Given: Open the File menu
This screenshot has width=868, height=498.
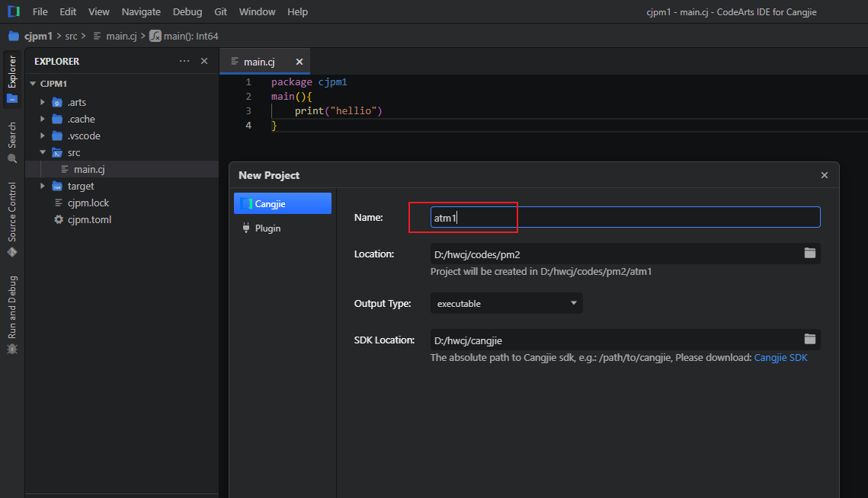Looking at the screenshot, I should click(40, 11).
